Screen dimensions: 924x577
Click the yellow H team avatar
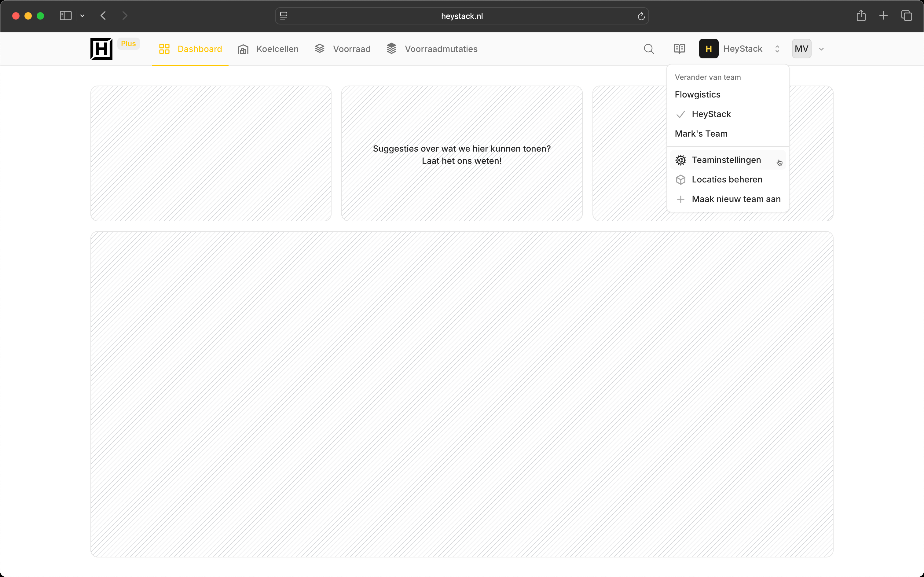click(709, 49)
